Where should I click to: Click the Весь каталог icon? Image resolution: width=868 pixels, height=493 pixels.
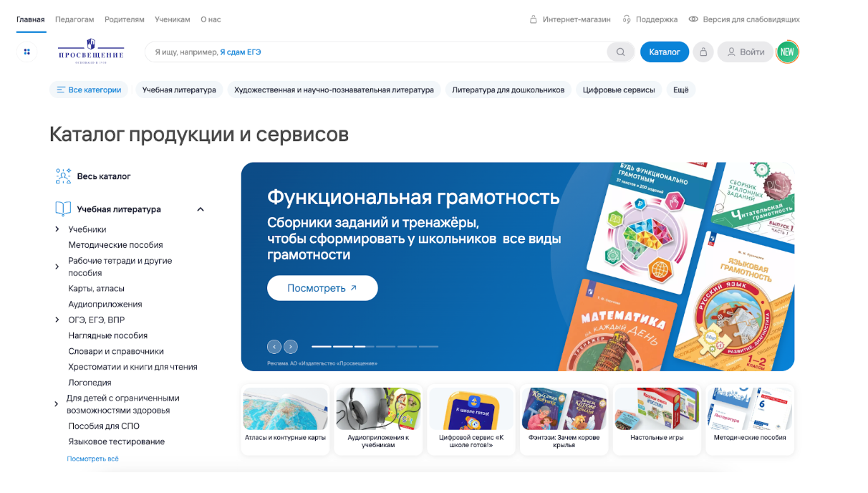(x=63, y=176)
